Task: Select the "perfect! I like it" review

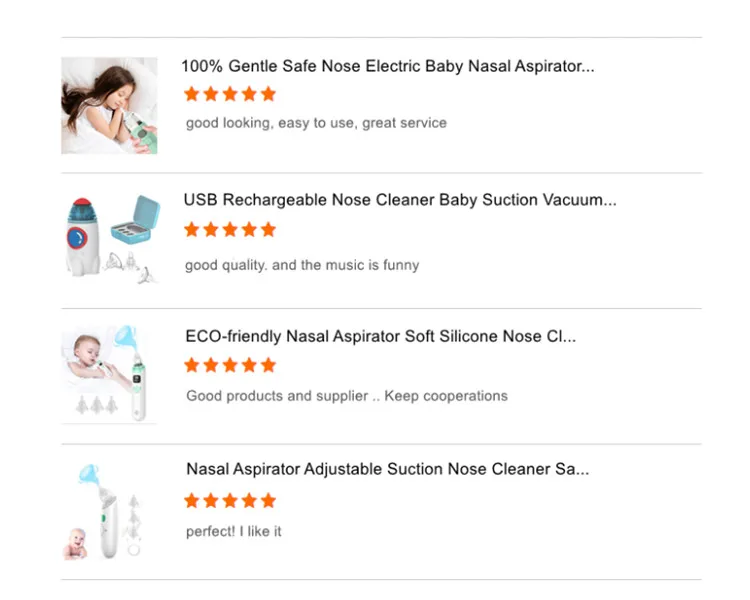Action: tap(234, 531)
